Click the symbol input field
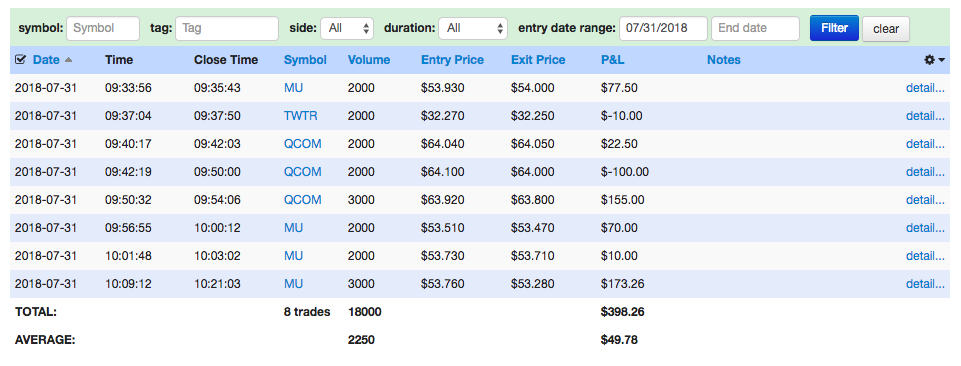The width and height of the screenshot is (961, 366). point(103,28)
